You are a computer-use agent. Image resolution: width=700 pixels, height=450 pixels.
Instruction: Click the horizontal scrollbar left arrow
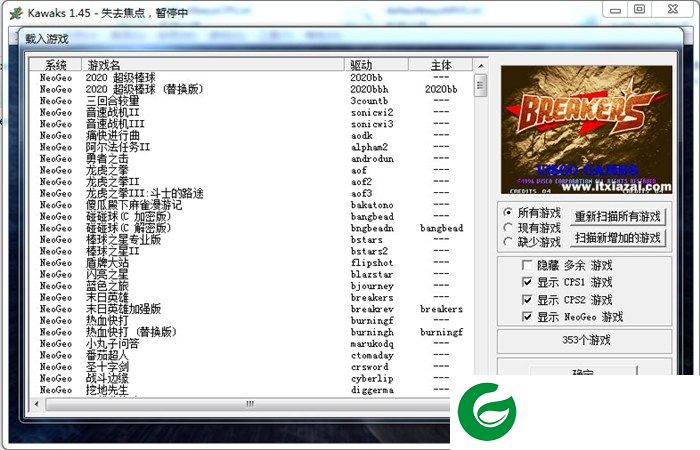37,404
